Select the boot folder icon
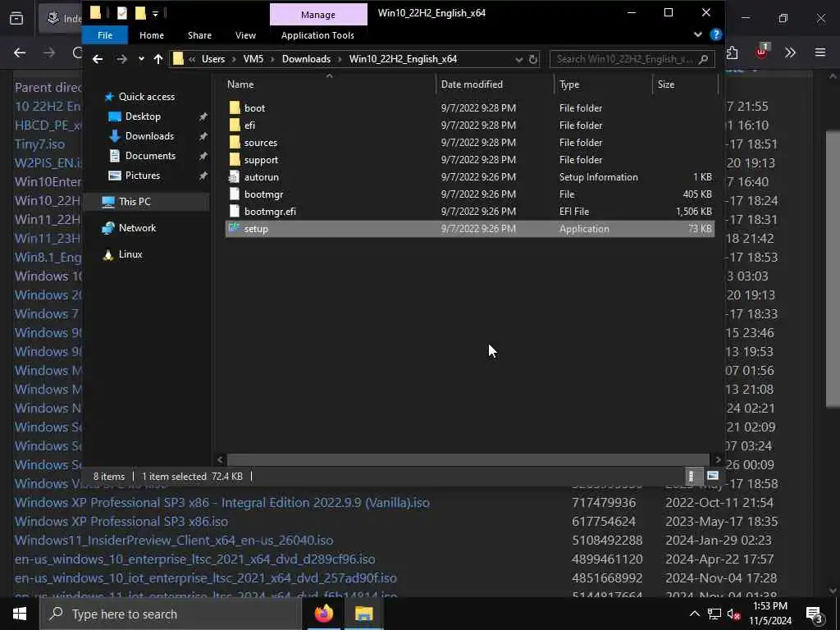This screenshot has width=840, height=630. pyautogui.click(x=235, y=107)
